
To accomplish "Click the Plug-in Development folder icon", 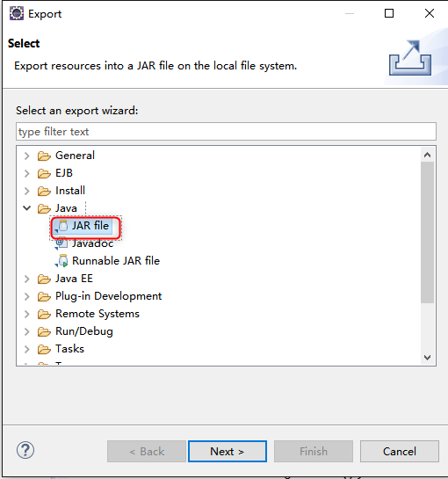I will tap(44, 296).
